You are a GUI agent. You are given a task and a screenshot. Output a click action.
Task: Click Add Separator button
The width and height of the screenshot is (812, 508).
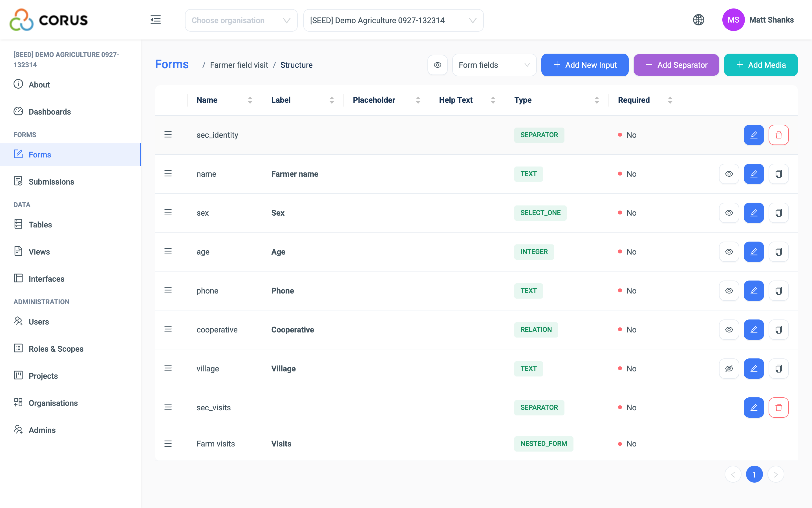[x=676, y=65]
